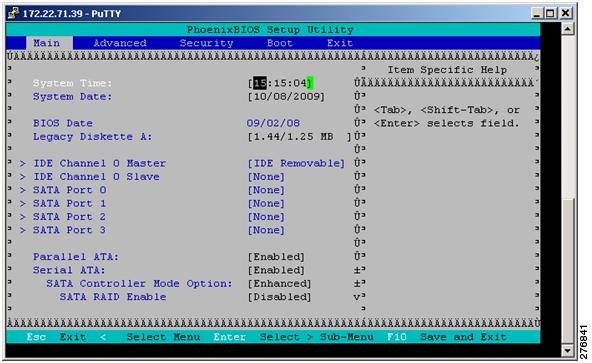
Task: Click the PuTTY icon in the title bar
Action: (x=14, y=13)
